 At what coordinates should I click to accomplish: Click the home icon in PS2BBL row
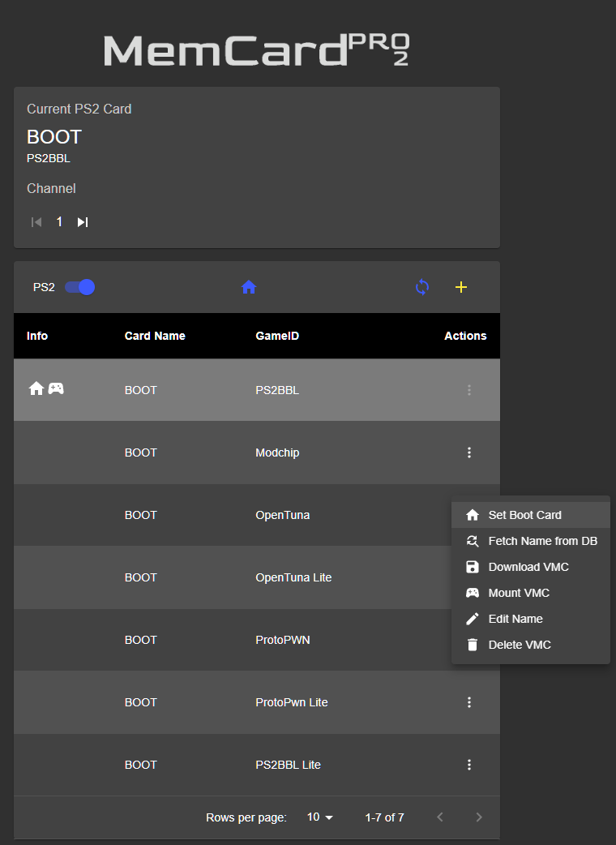click(36, 388)
